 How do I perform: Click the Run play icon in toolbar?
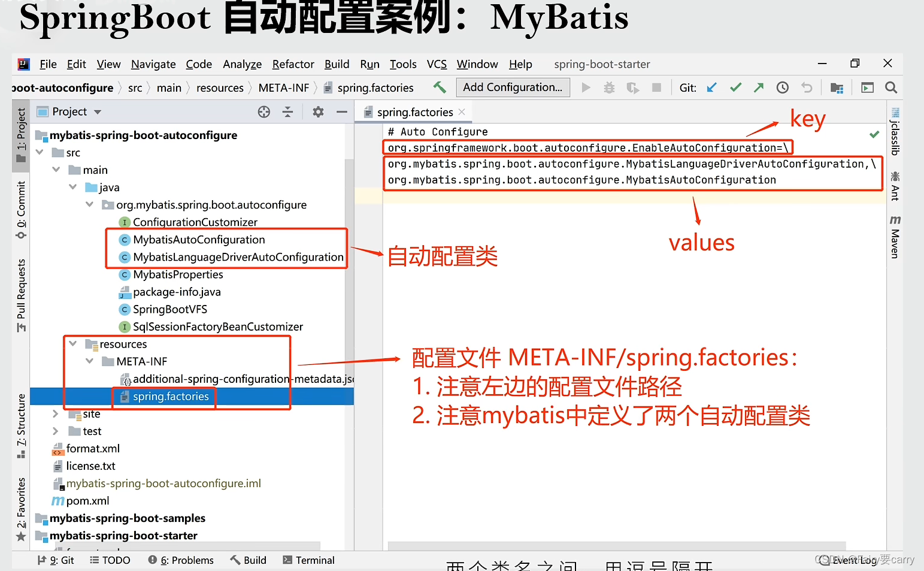click(586, 87)
